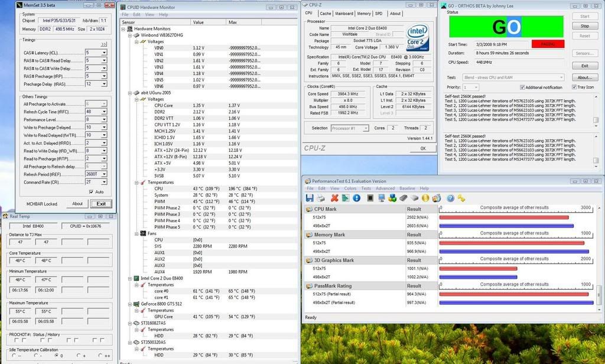Screen dimensions: 605x364
Task: Click the Exit button in MemSet
Action: point(101,204)
